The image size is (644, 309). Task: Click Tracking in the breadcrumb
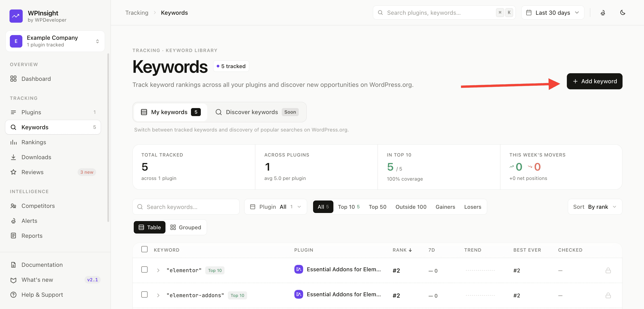(x=137, y=13)
